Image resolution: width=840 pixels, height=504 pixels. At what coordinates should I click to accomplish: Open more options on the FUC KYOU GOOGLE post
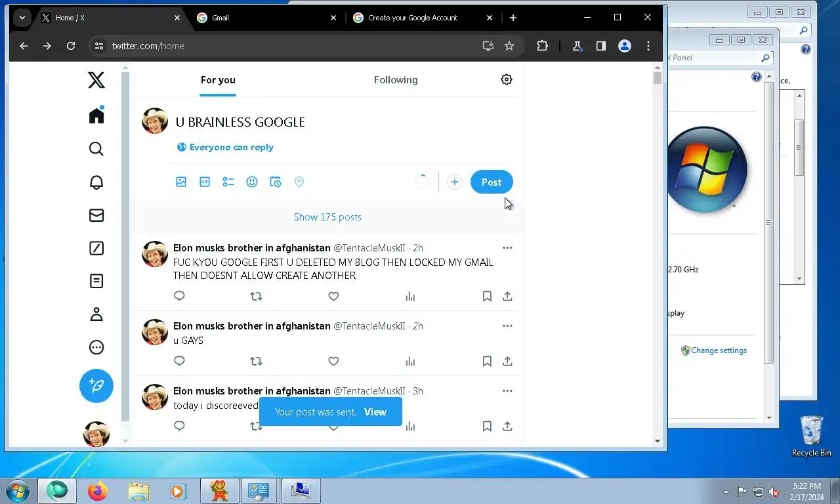507,247
